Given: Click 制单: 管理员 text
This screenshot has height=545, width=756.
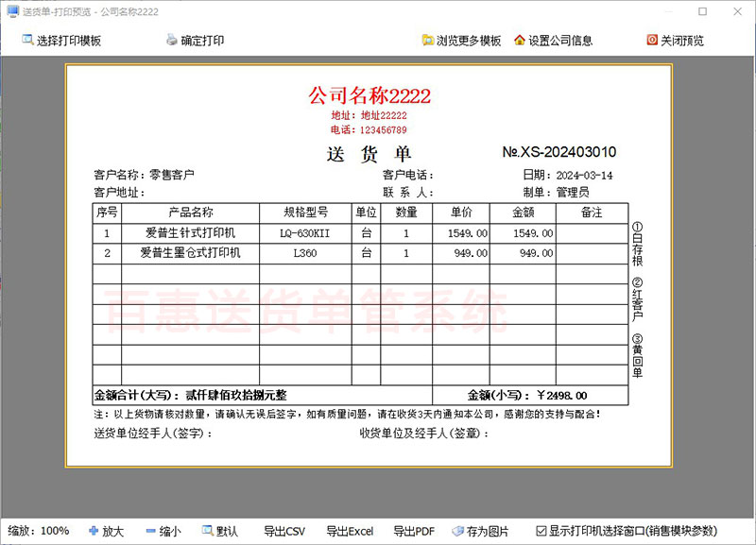Looking at the screenshot, I should [557, 193].
